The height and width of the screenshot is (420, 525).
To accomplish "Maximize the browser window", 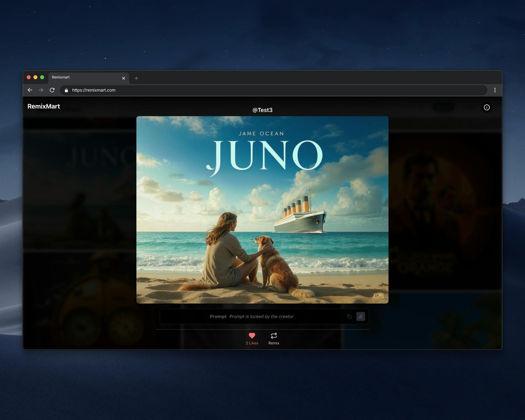I will click(x=42, y=77).
